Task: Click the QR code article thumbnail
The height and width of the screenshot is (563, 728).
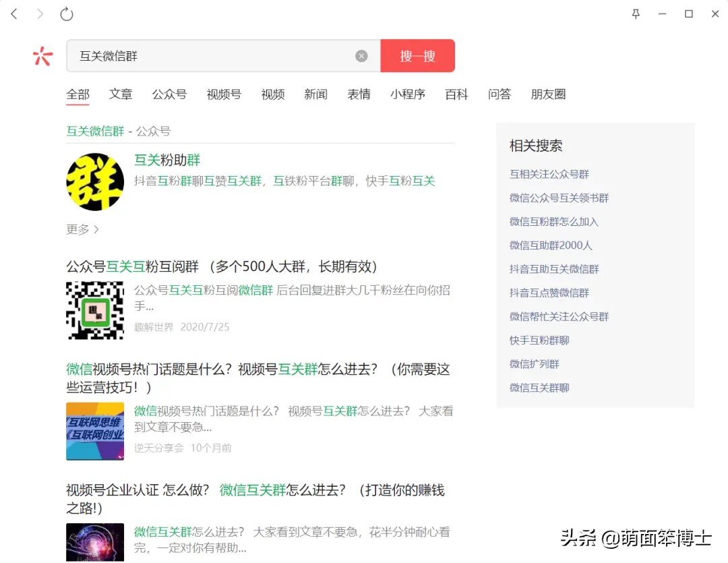Action: [x=95, y=310]
